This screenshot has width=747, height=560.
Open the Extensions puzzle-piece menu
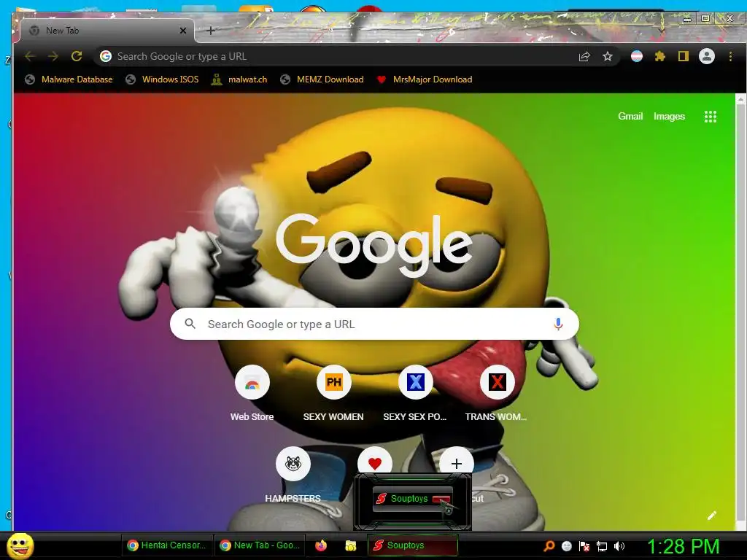tap(659, 57)
